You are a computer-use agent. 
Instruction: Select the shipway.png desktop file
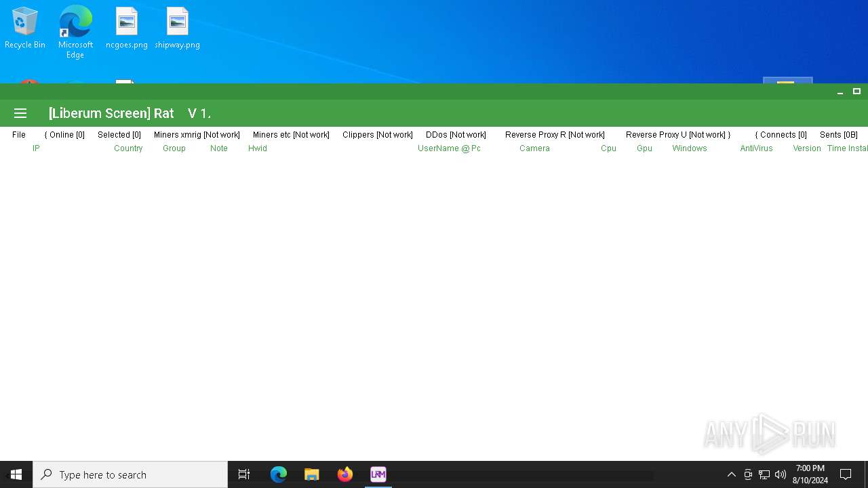point(177,28)
